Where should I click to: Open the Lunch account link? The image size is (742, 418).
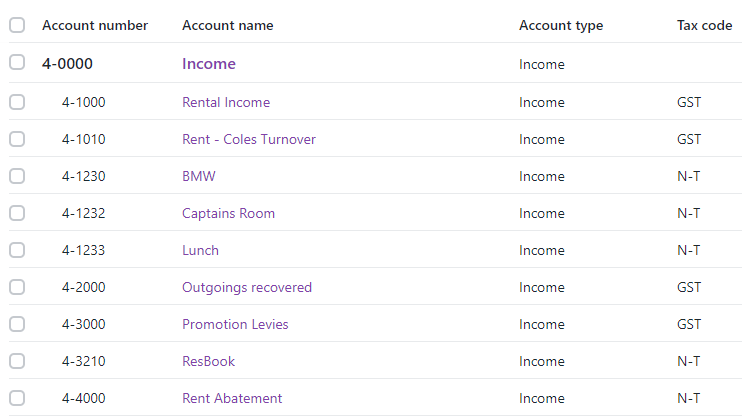(x=201, y=250)
